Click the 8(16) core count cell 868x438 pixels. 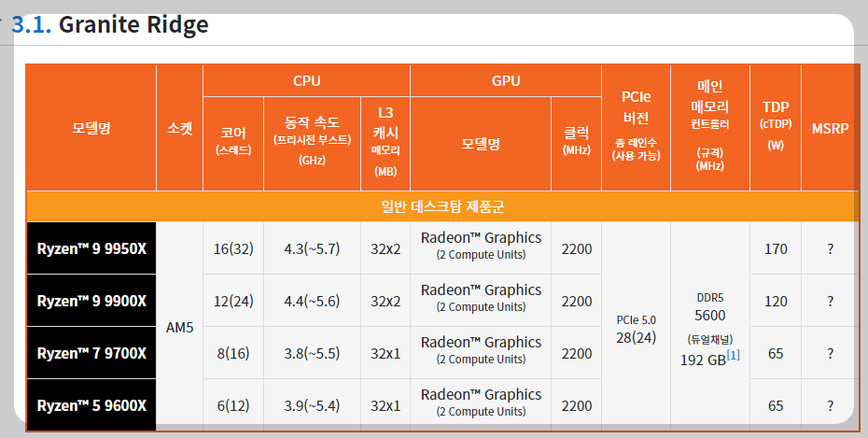click(233, 353)
